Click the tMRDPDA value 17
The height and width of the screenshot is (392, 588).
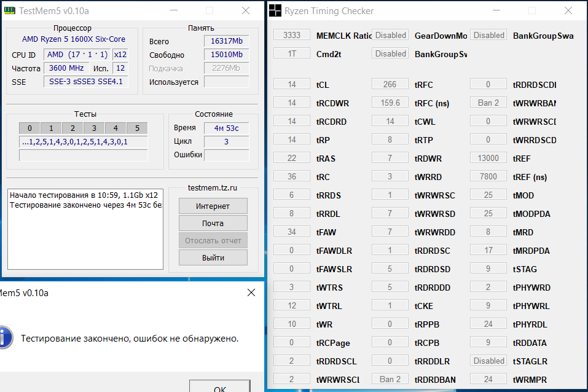point(488,250)
